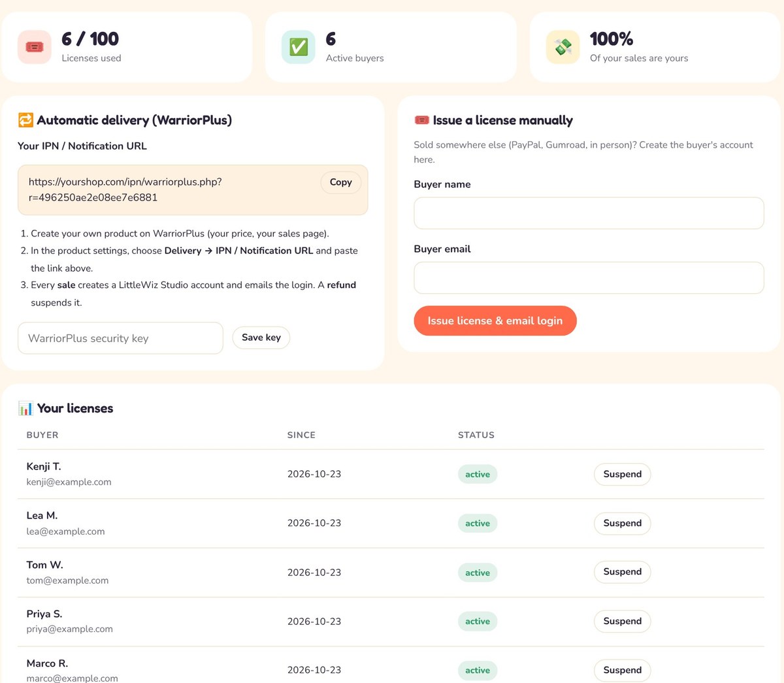Image resolution: width=784 pixels, height=683 pixels.
Task: Click buyer name Lea M.
Action: 42,515
